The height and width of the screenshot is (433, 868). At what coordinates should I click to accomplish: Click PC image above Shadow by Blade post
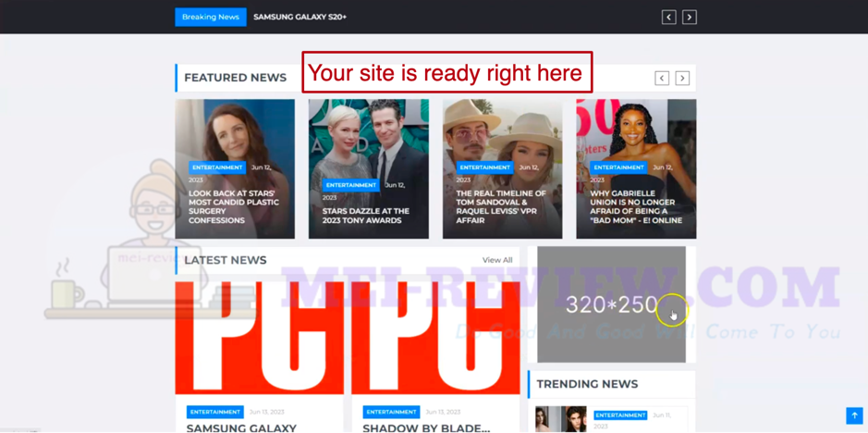tap(435, 338)
